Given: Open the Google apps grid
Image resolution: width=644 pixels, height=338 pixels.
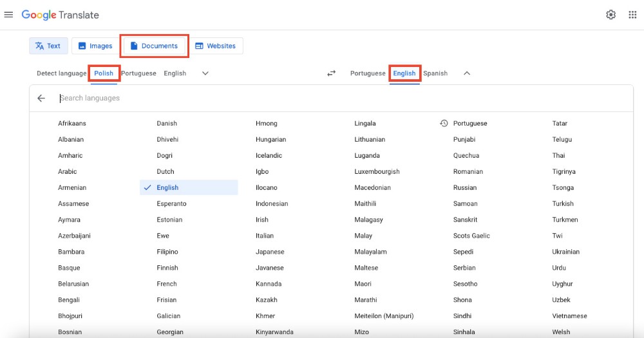Looking at the screenshot, I should point(632,15).
